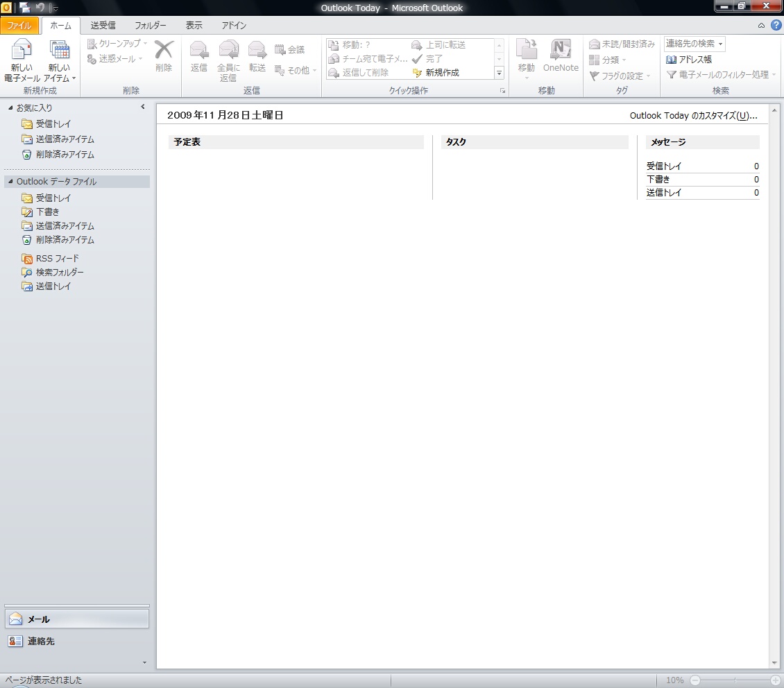The height and width of the screenshot is (688, 784).
Task: Select 送信済みアイテム under お気に入り
Action: (x=58, y=139)
